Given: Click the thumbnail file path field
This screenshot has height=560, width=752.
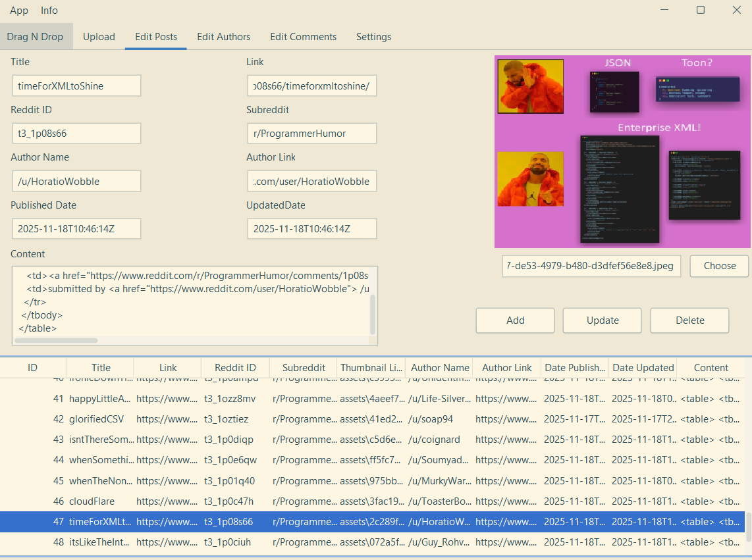Looking at the screenshot, I should pos(591,266).
